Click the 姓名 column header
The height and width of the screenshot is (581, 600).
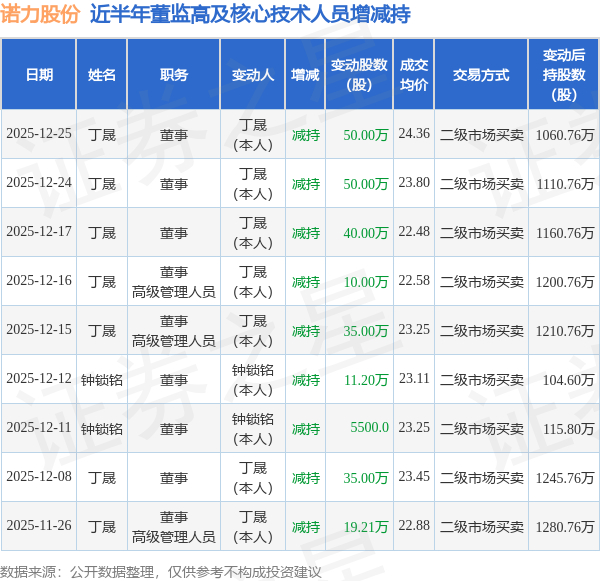click(101, 74)
